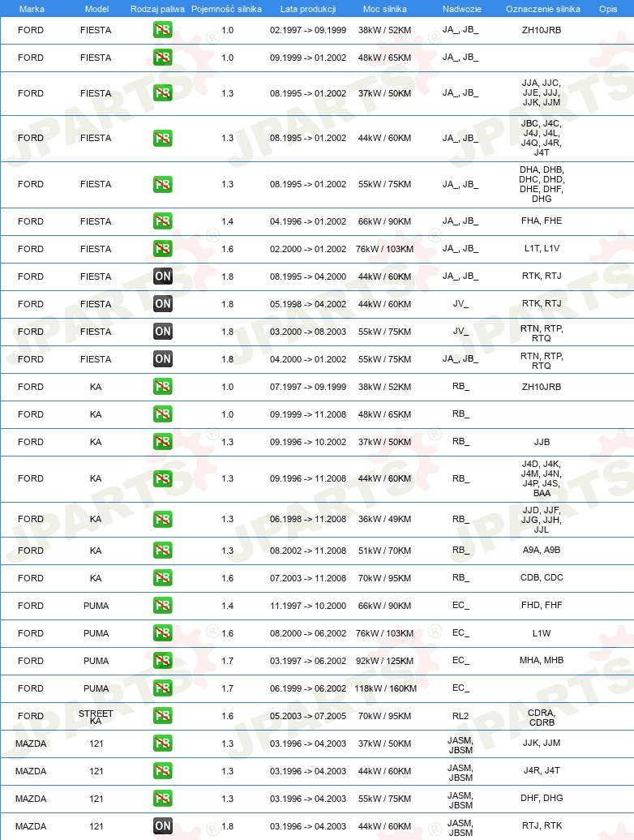Click the Opis column header
The image size is (634, 840).
(x=608, y=9)
